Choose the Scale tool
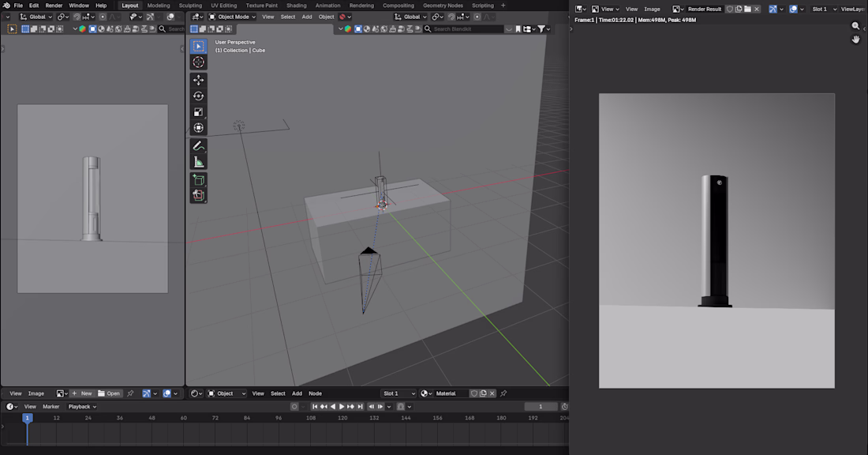Screen dimensions: 868x455 198,112
